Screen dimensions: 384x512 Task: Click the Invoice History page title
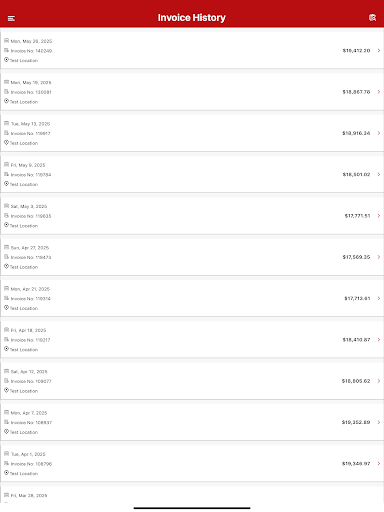(192, 18)
